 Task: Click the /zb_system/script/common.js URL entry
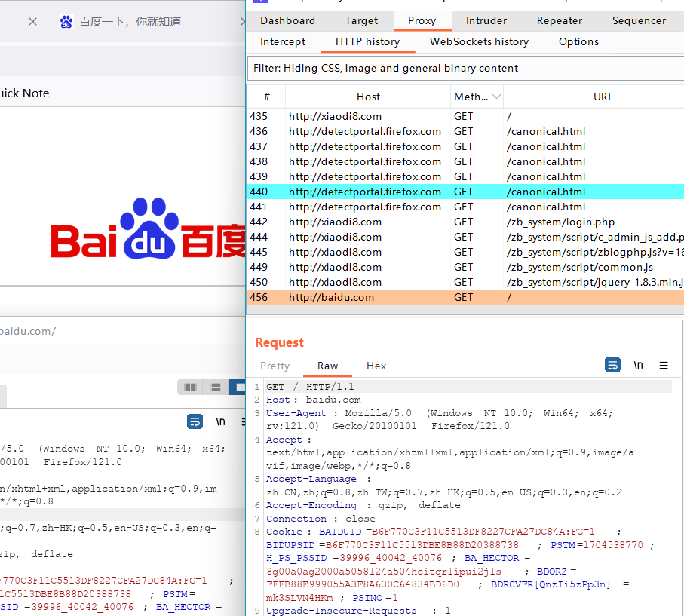click(580, 267)
